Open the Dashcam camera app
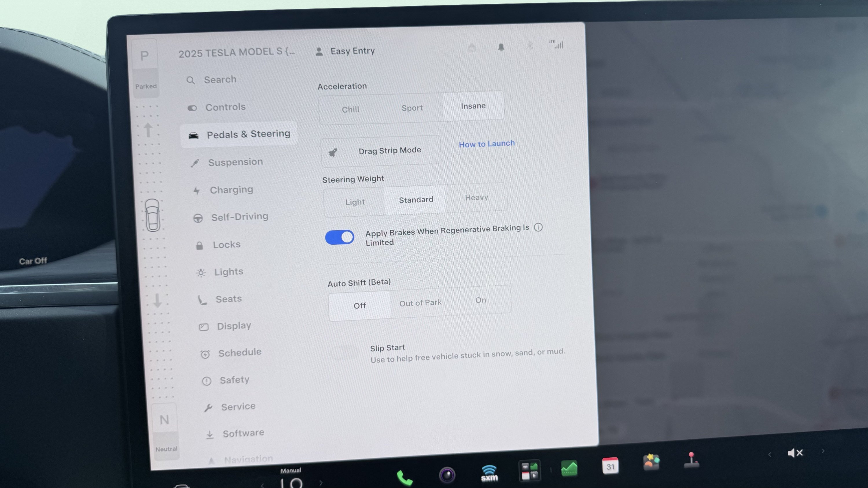Viewport: 868px width, 488px height. click(x=447, y=475)
